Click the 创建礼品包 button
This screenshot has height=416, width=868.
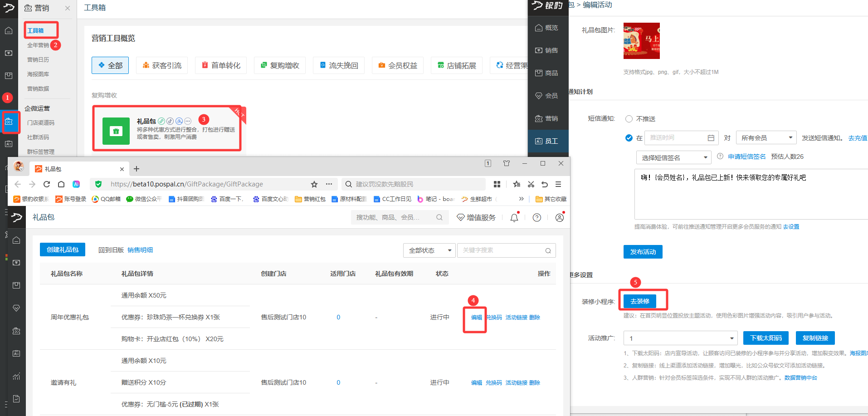coord(63,250)
